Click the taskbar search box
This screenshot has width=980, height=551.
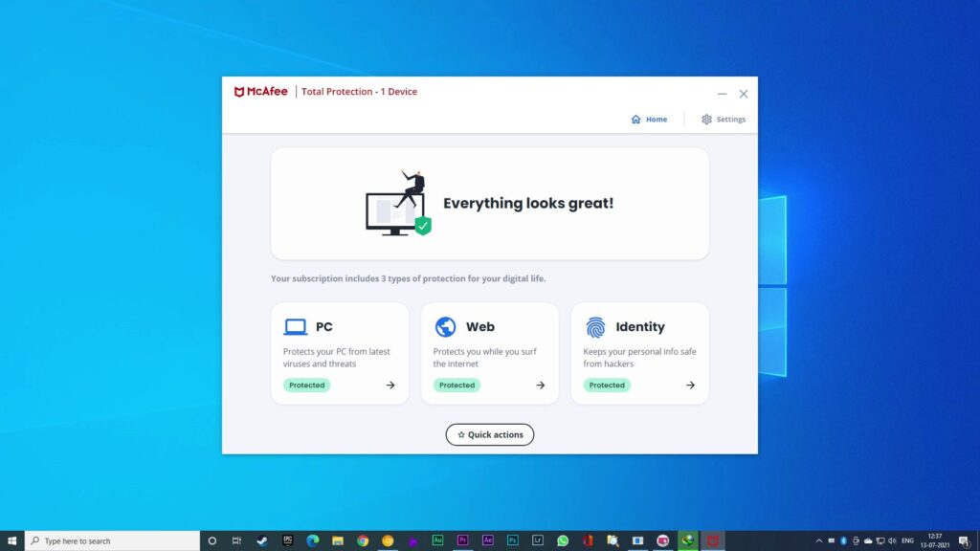(113, 541)
